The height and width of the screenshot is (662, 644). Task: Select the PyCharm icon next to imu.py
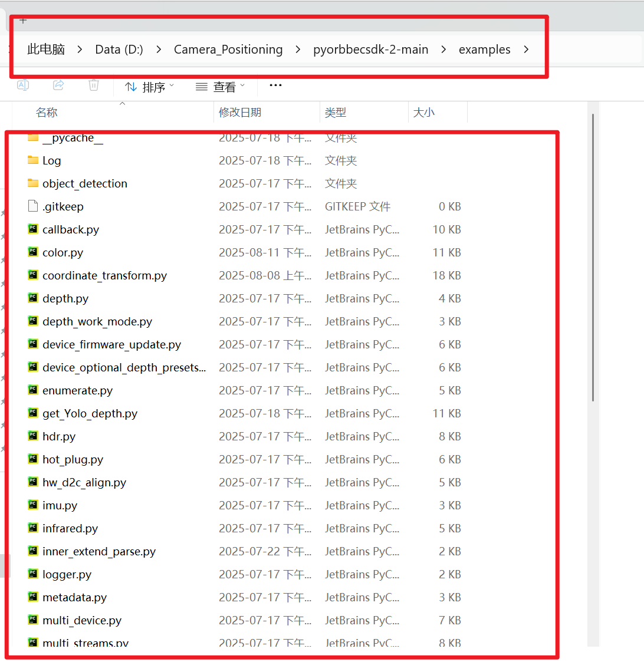click(32, 505)
